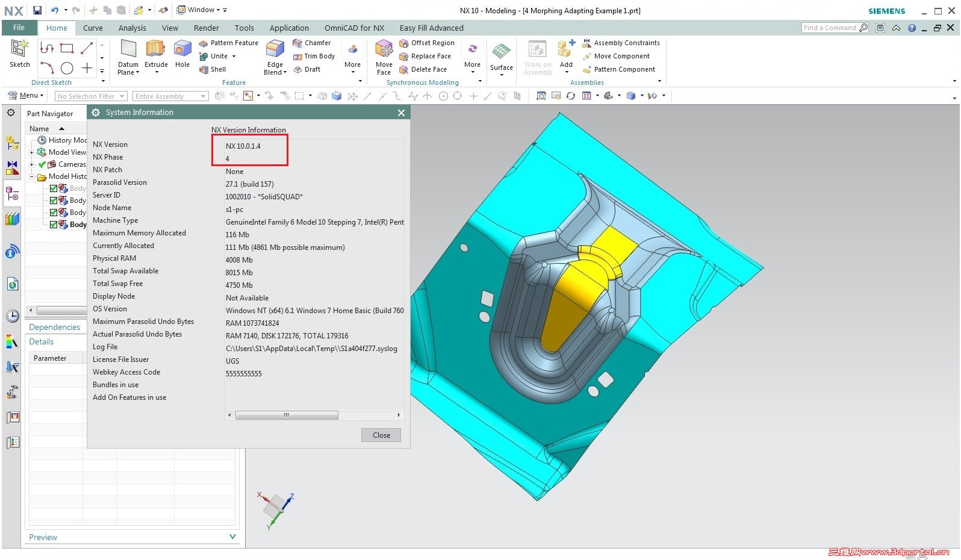
Task: Close System Information with the X button
Action: pos(401,113)
